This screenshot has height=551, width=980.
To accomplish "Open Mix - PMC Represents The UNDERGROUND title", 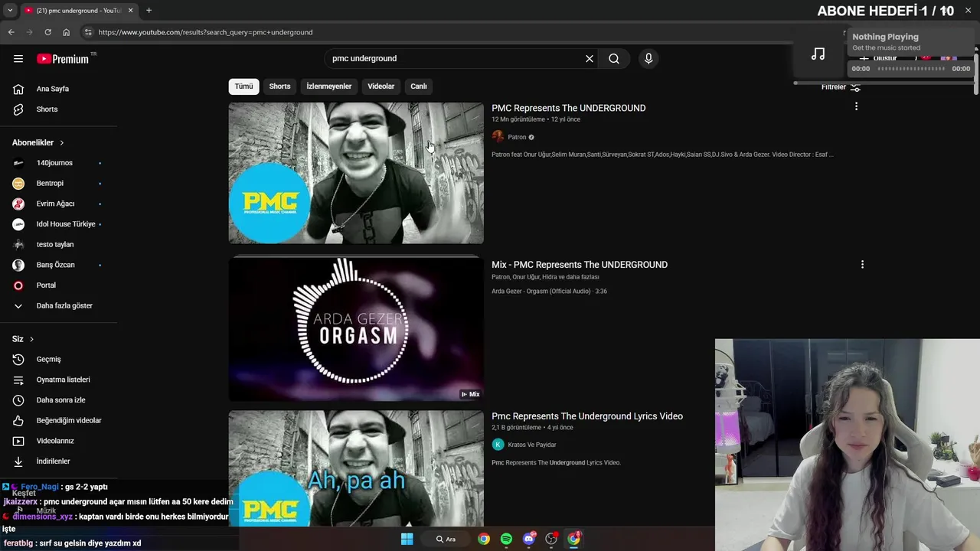I will [x=580, y=265].
